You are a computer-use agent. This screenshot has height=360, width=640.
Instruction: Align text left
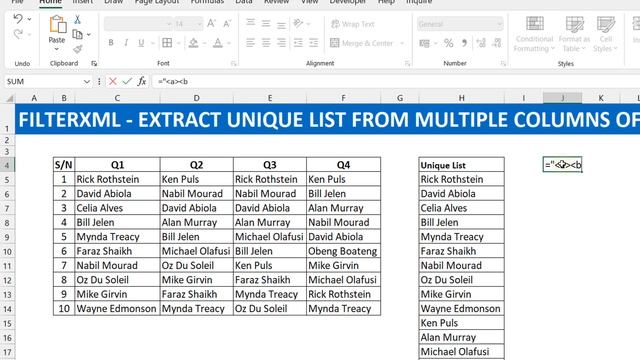251,42
